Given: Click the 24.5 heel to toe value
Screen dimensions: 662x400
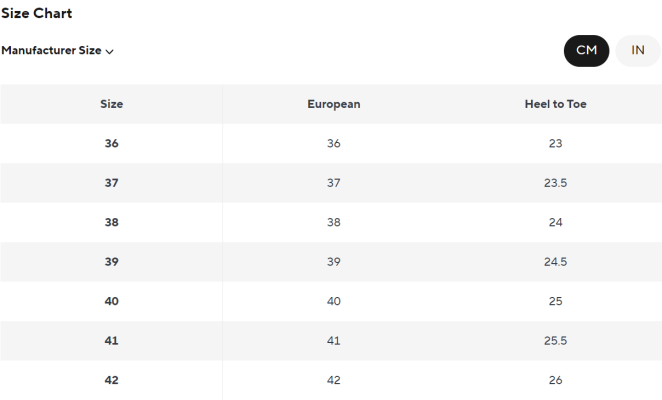Looking at the screenshot, I should (556, 262).
